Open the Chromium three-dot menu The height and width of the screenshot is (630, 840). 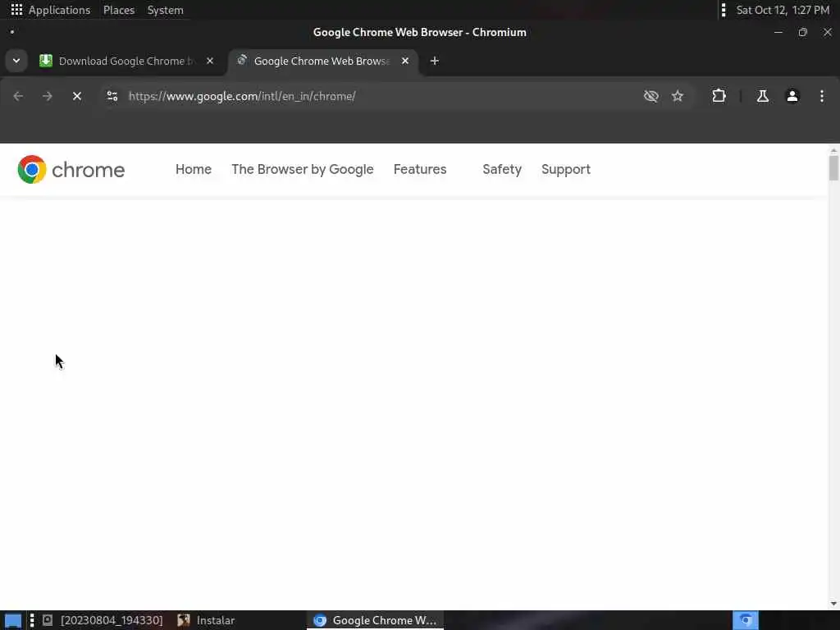822,96
